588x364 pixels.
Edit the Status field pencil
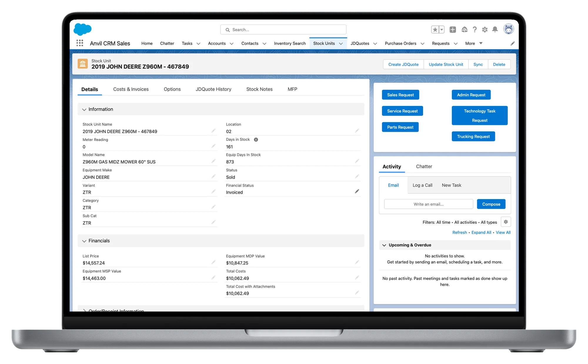357,176
